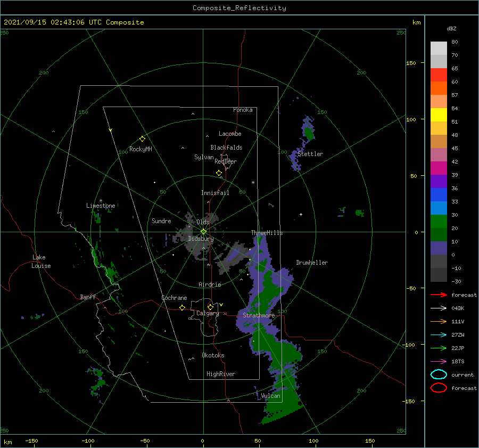
Task: Click the Composite_Reflectivity title text
Action: click(x=240, y=8)
